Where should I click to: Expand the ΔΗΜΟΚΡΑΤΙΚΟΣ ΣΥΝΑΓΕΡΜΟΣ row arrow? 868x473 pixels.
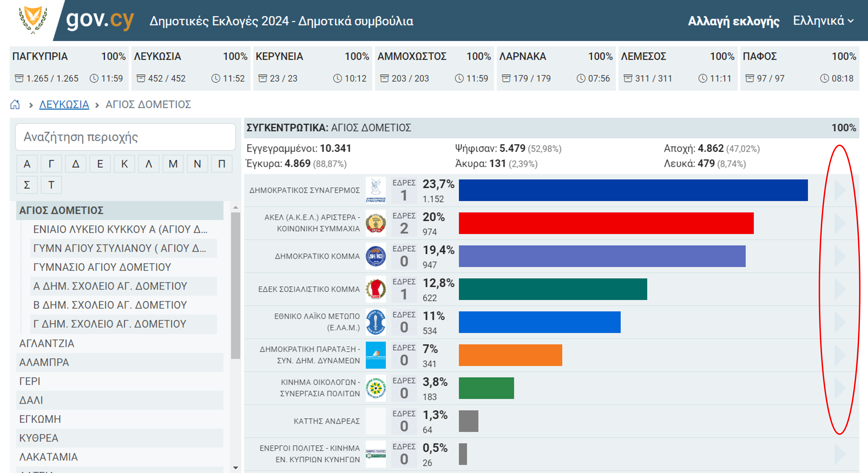point(840,190)
